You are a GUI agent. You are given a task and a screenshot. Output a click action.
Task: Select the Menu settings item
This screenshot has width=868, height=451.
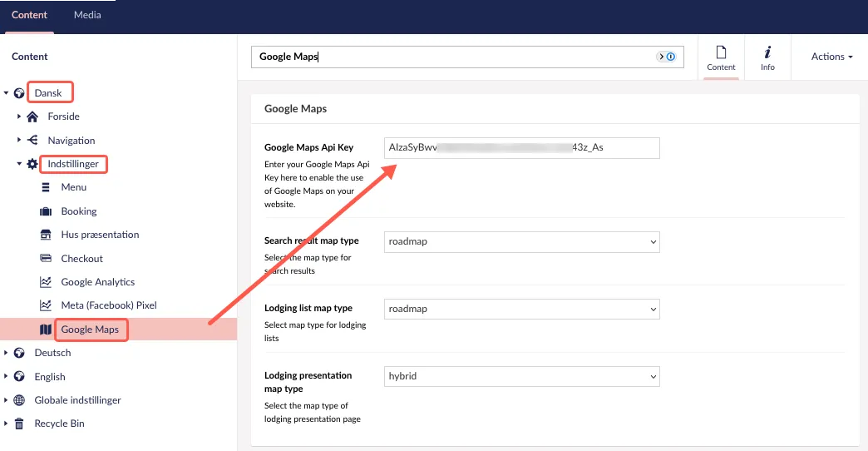(74, 187)
